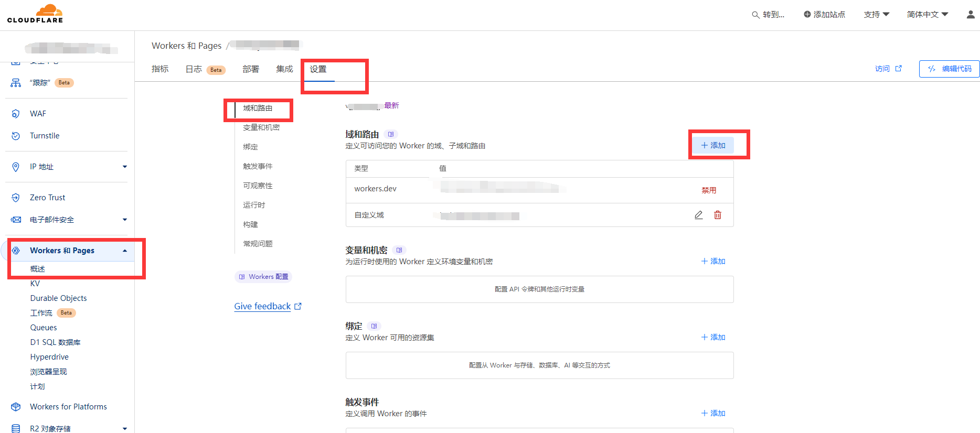Click the 跟踪 Beta sidebar icon
The image size is (980, 433).
point(16,83)
